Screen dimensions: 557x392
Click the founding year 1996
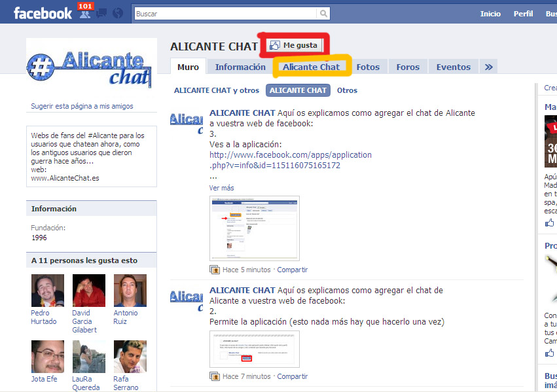39,238
